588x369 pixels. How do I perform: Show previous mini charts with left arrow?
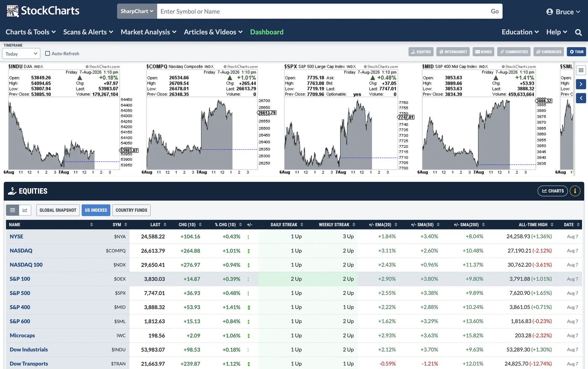pos(581,98)
